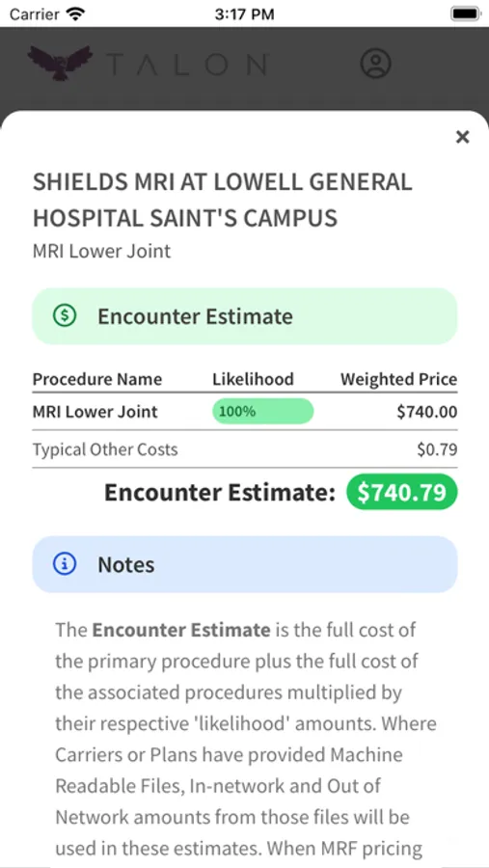Tap the Talon owl logo

tap(61, 62)
